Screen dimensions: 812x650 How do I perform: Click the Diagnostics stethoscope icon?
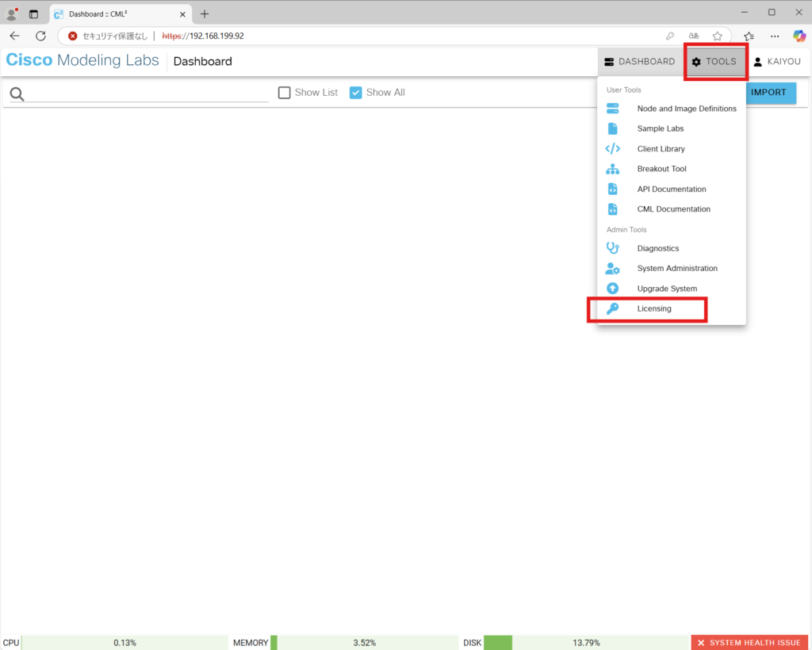coord(613,248)
